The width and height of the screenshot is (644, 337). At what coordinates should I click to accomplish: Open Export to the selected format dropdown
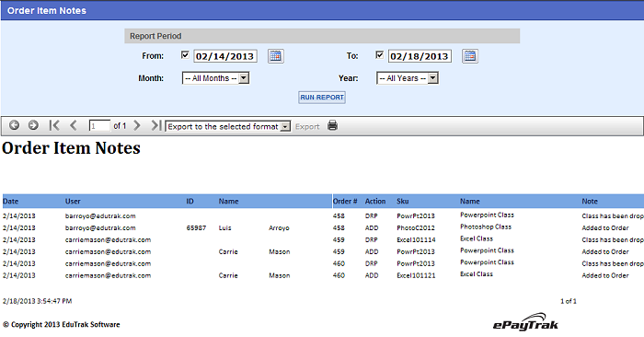tap(228, 126)
